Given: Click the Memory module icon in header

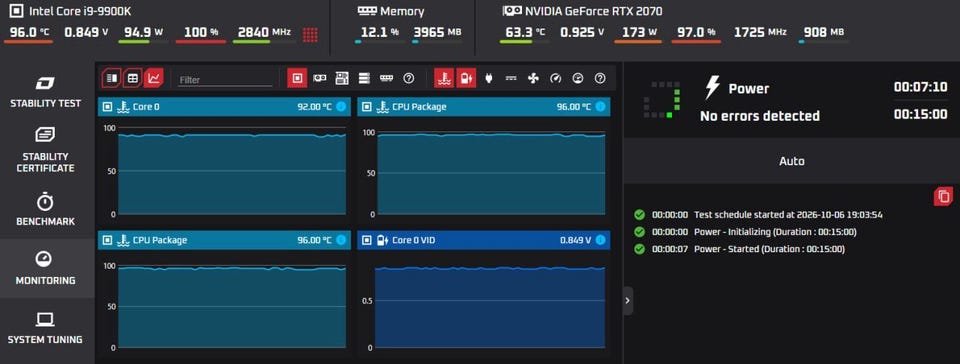Looking at the screenshot, I should [x=367, y=11].
